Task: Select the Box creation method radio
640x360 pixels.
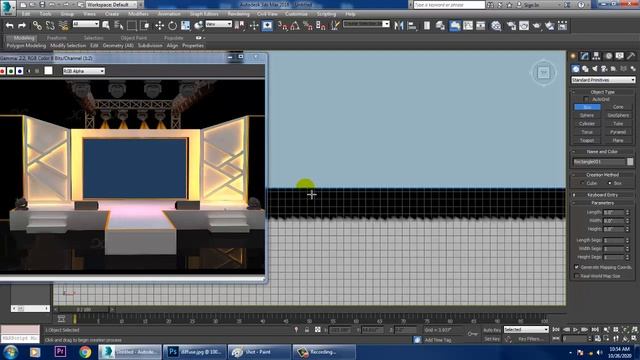Action: tap(610, 183)
